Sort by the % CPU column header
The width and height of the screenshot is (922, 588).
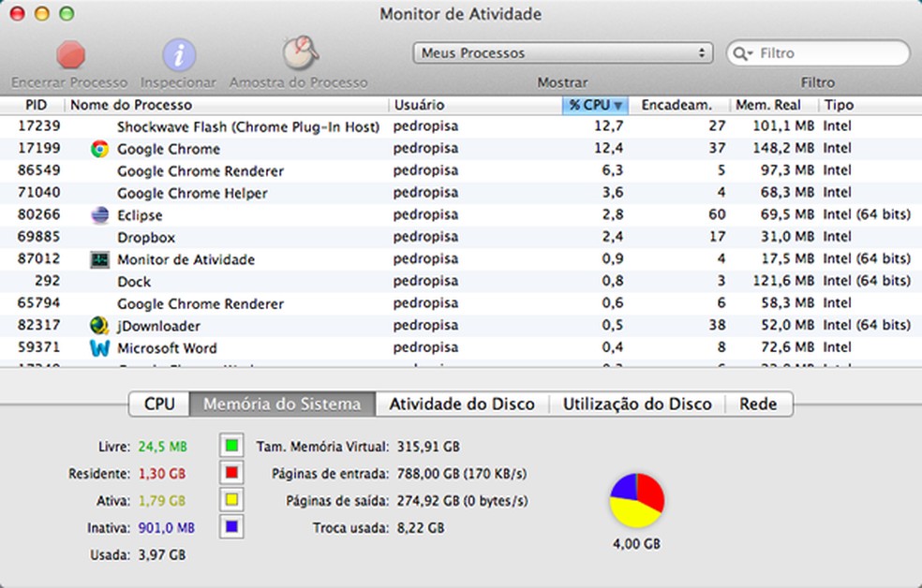[595, 105]
